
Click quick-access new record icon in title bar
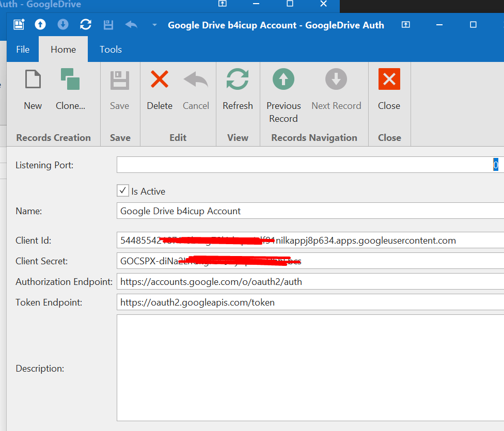point(19,24)
